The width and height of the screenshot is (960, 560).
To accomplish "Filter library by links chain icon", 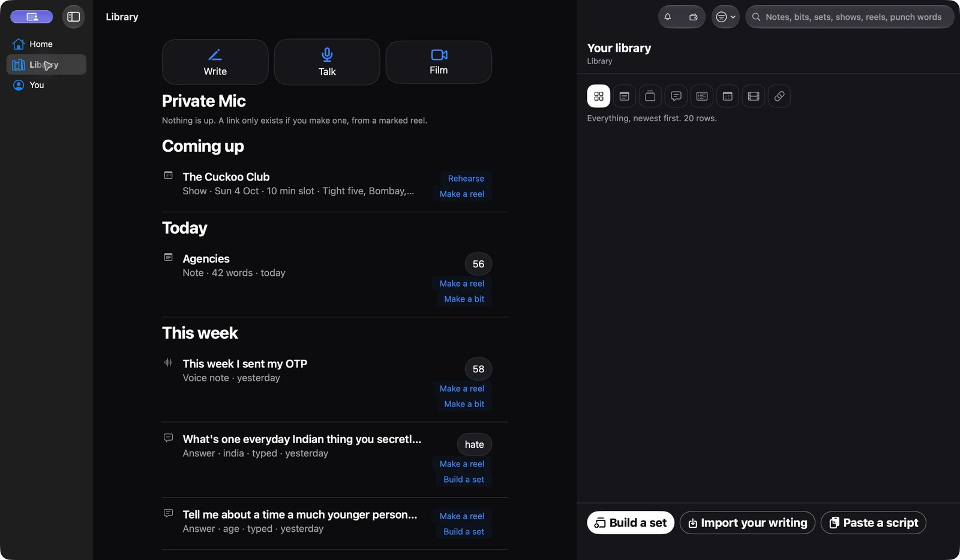I will (x=779, y=96).
